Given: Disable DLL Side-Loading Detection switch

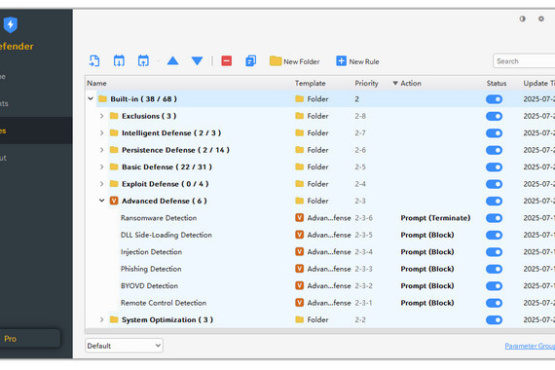Looking at the screenshot, I should pyautogui.click(x=494, y=235).
